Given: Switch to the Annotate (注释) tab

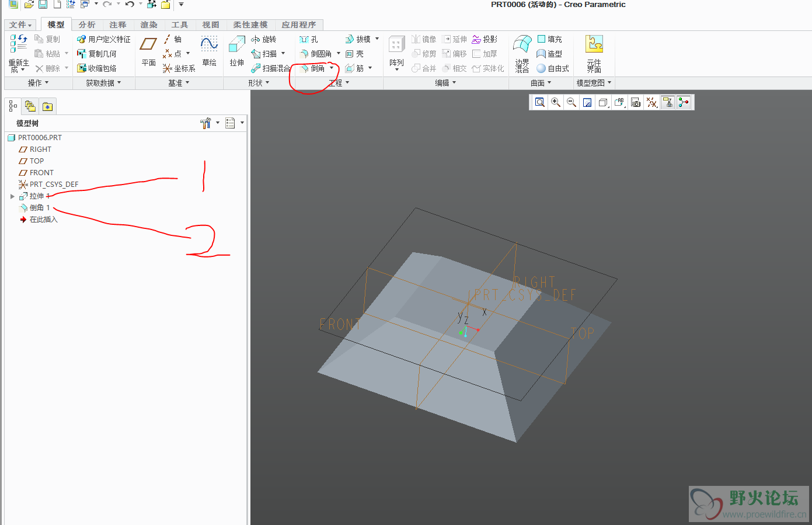Looking at the screenshot, I should [118, 25].
